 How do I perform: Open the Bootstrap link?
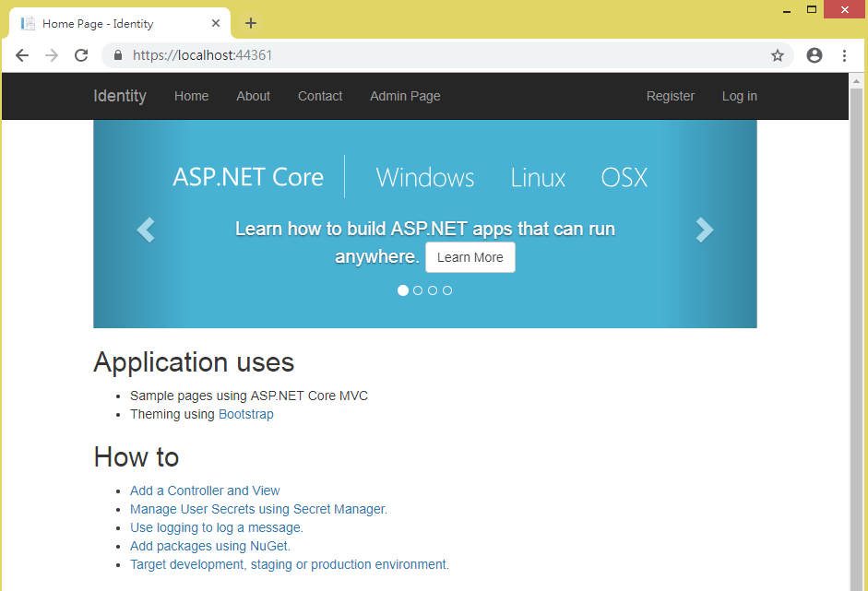point(245,414)
